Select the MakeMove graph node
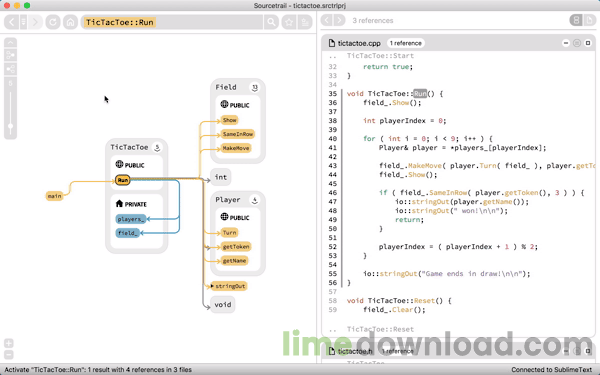This screenshot has height=375, width=600. click(x=236, y=148)
